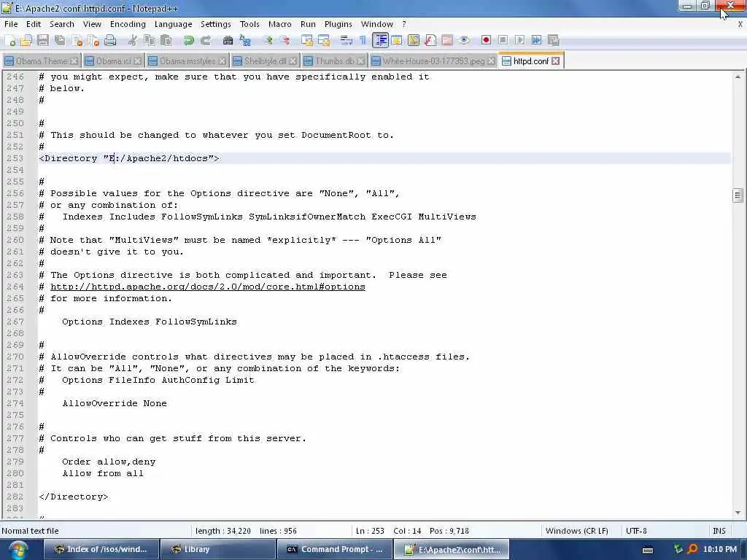Click the Open file toolbar icon
747x560 pixels.
click(x=26, y=41)
